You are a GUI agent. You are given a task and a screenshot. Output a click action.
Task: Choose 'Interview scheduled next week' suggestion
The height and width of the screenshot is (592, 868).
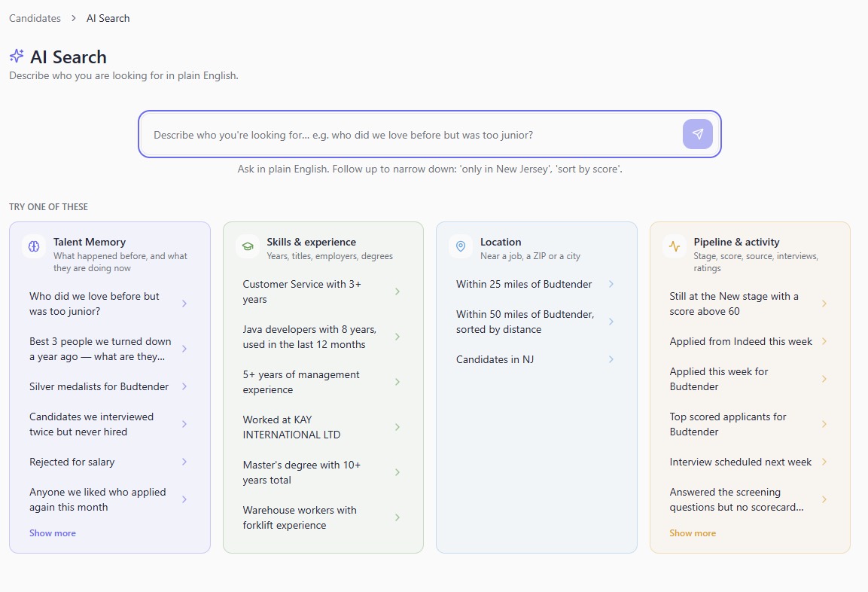tap(750, 462)
